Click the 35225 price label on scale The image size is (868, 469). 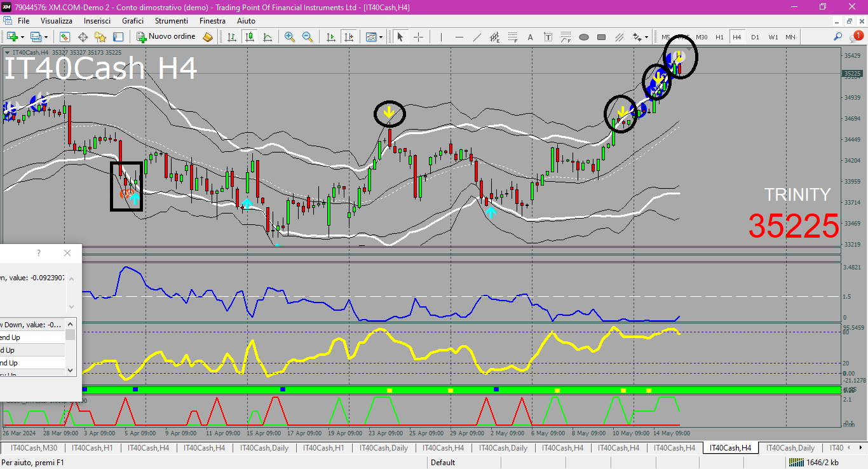click(x=852, y=74)
